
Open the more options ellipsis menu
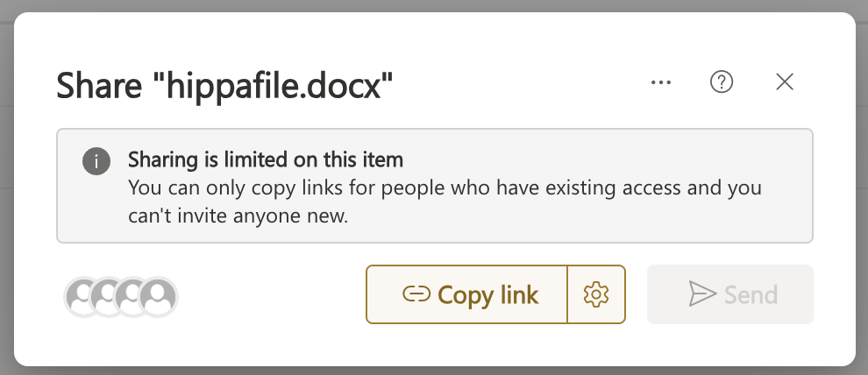pyautogui.click(x=660, y=82)
